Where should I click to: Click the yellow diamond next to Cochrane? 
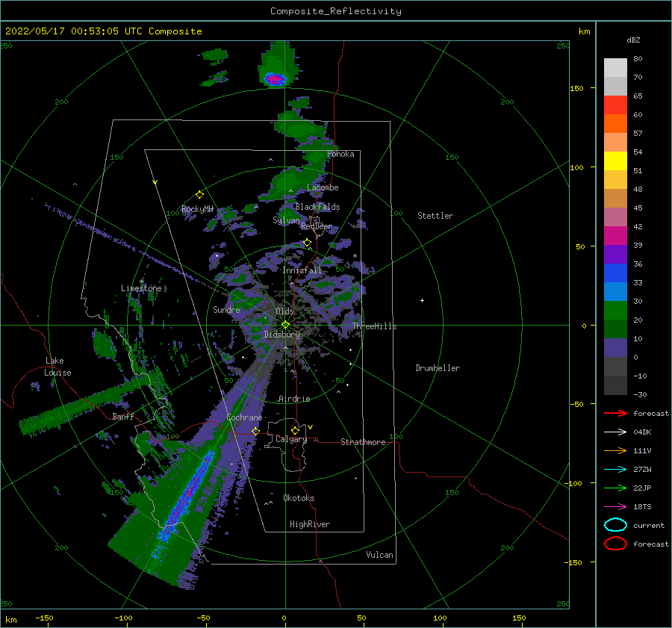coord(255,431)
